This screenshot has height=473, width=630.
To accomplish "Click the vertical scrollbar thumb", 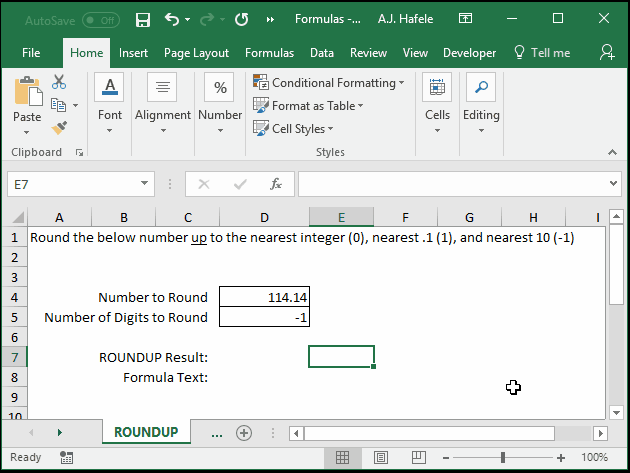I will (616, 265).
